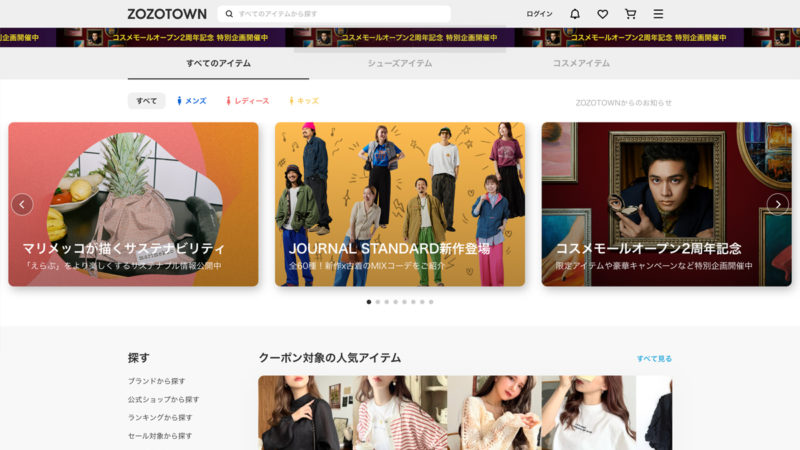Click the ログイン link
Image resolution: width=800 pixels, height=450 pixels.
pyautogui.click(x=539, y=14)
